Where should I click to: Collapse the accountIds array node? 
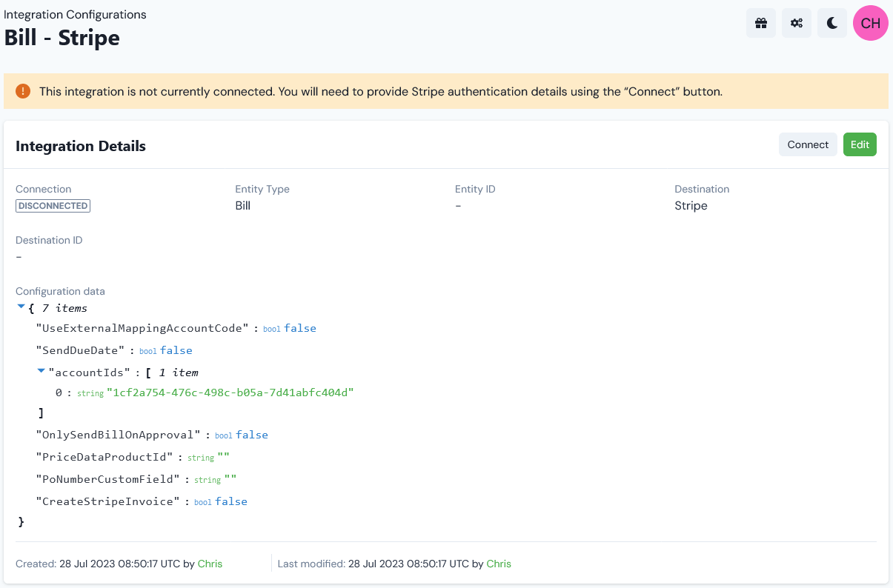click(x=41, y=371)
